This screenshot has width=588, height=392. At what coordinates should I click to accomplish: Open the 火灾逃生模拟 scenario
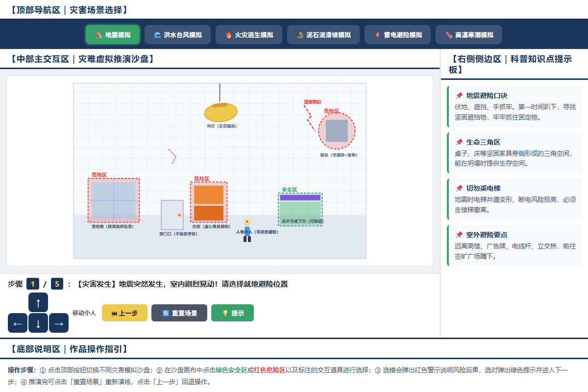(249, 35)
